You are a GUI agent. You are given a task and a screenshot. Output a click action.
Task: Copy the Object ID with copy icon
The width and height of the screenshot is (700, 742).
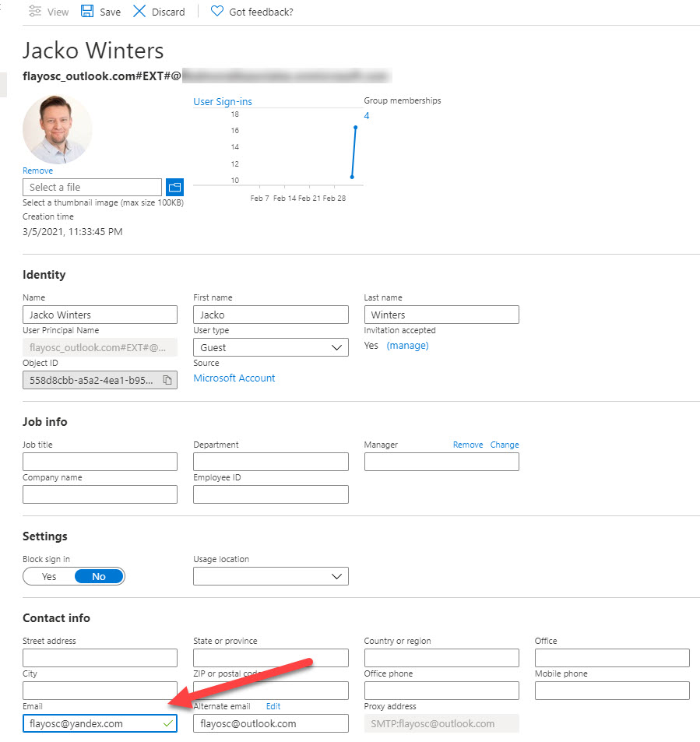coord(167,380)
